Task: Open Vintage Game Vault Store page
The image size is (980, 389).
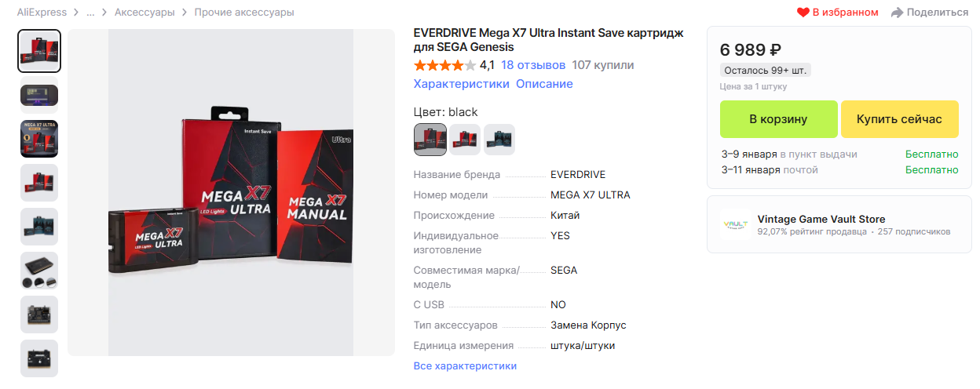Action: point(821,220)
